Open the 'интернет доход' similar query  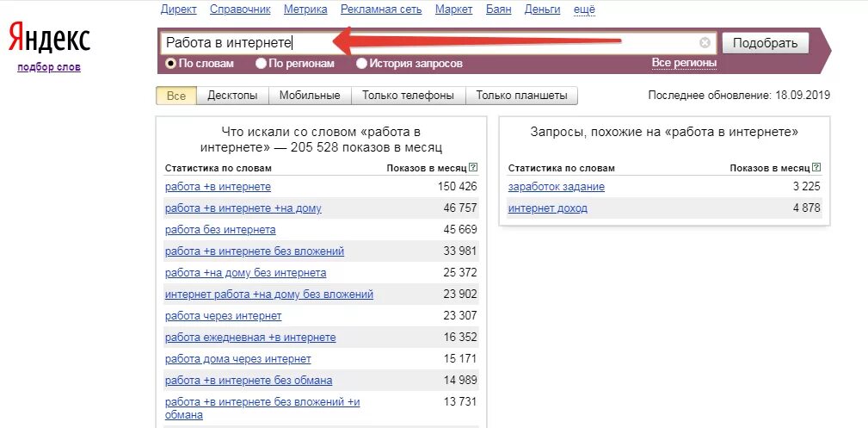[547, 208]
